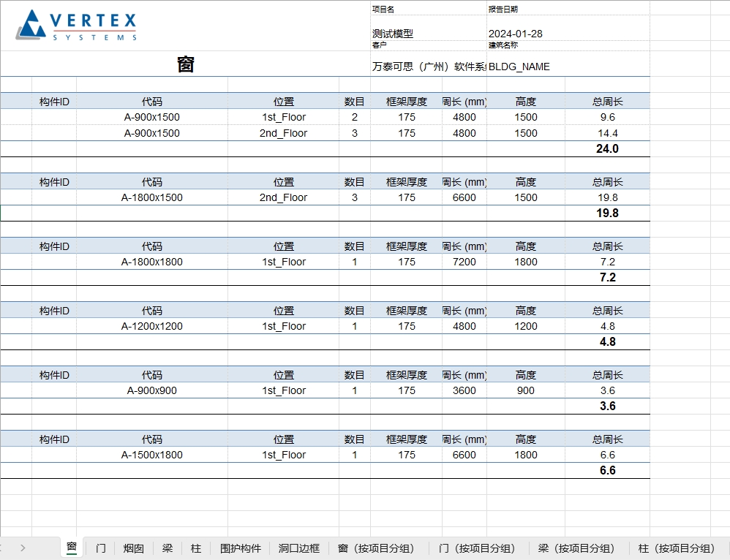Screen dimensions: 730x560
Task: Select the height 900 cell
Action: pos(526,390)
